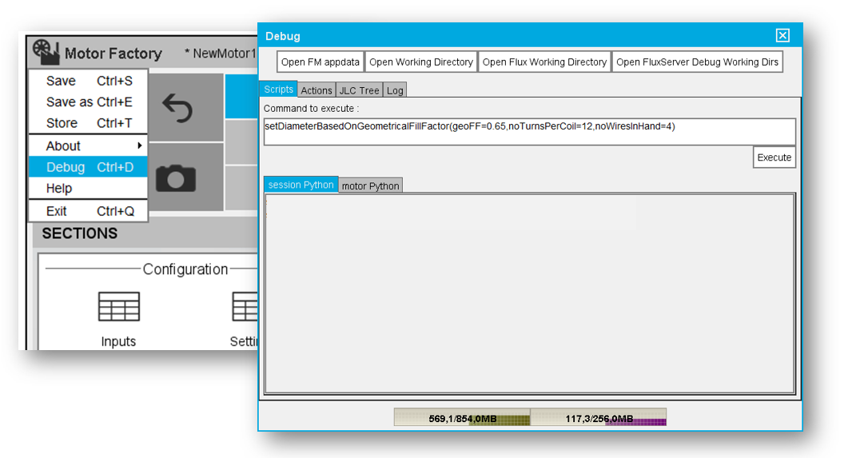Click Open Flux Working Directory button

(x=544, y=62)
